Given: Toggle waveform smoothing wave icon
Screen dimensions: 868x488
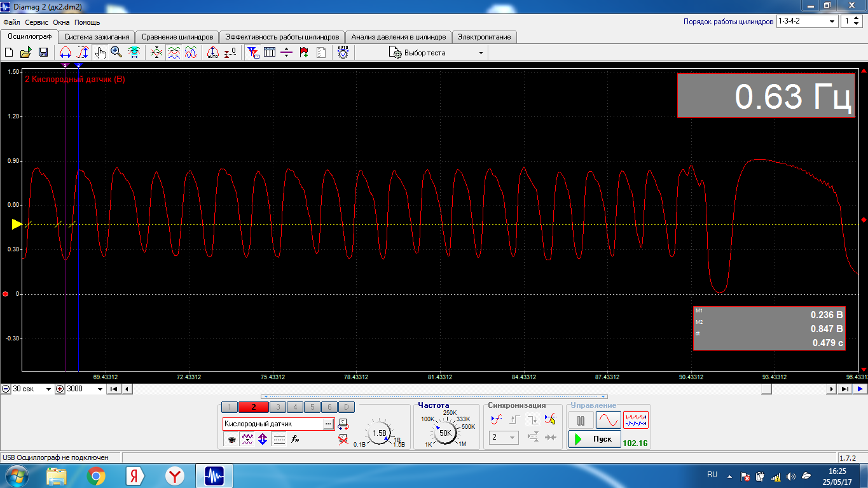Looking at the screenshot, I should click(247, 439).
